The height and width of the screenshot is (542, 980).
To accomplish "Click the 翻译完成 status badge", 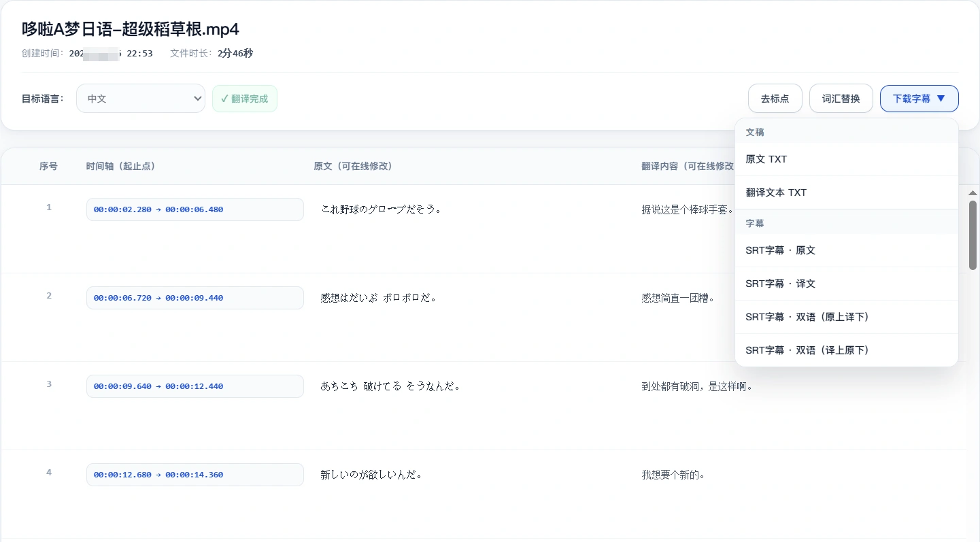I will [x=245, y=99].
